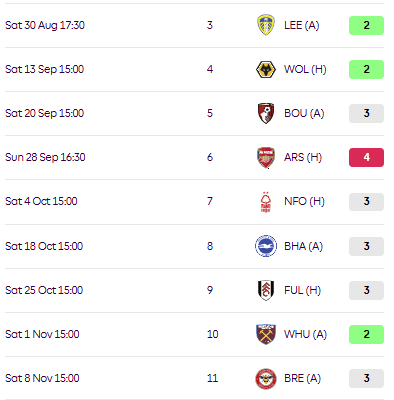The image size is (394, 400).
Task: Open the Nottingham Forest badge
Action: (266, 202)
